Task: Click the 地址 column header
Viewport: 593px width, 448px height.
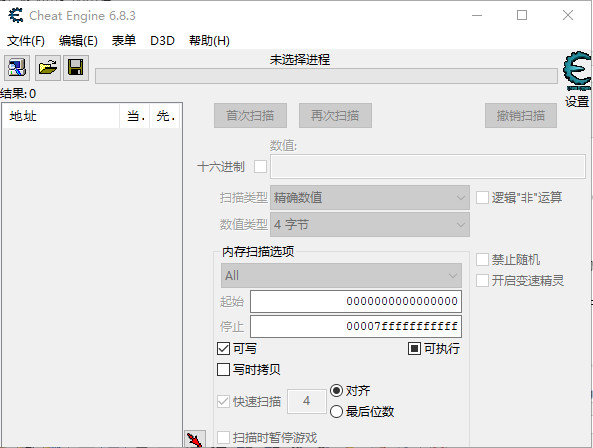Action: tap(61, 116)
